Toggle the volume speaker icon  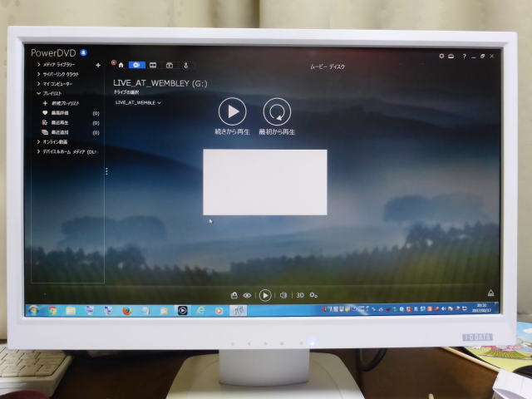point(283,296)
